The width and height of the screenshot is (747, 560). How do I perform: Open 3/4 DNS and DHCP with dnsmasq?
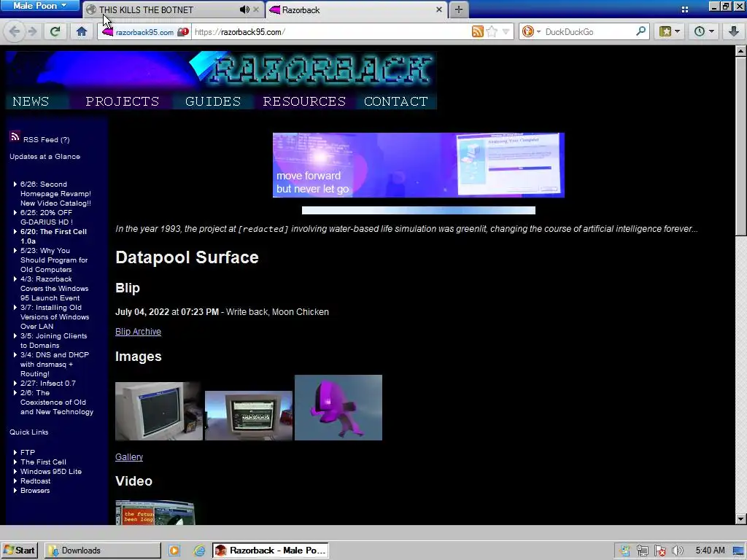[54, 365]
